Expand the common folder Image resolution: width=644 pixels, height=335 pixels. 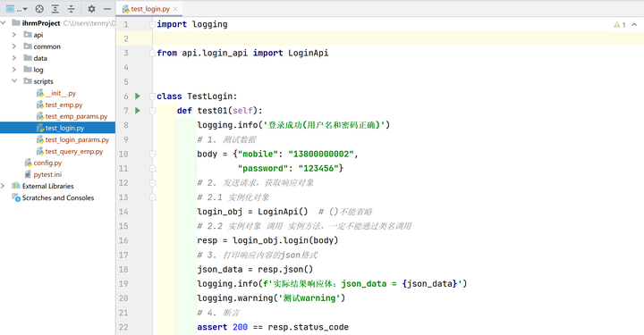click(x=14, y=46)
